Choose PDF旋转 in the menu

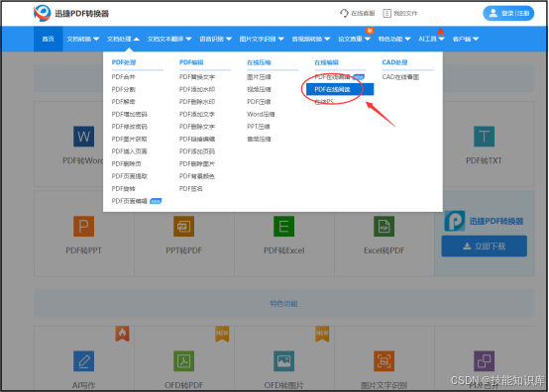pyautogui.click(x=123, y=189)
